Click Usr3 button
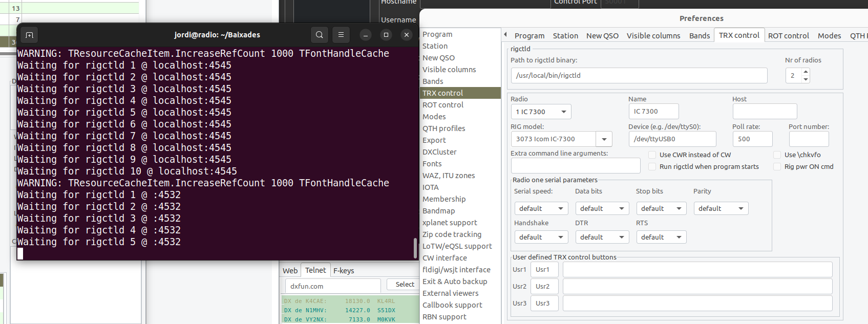The height and width of the screenshot is (324, 868). coord(544,304)
